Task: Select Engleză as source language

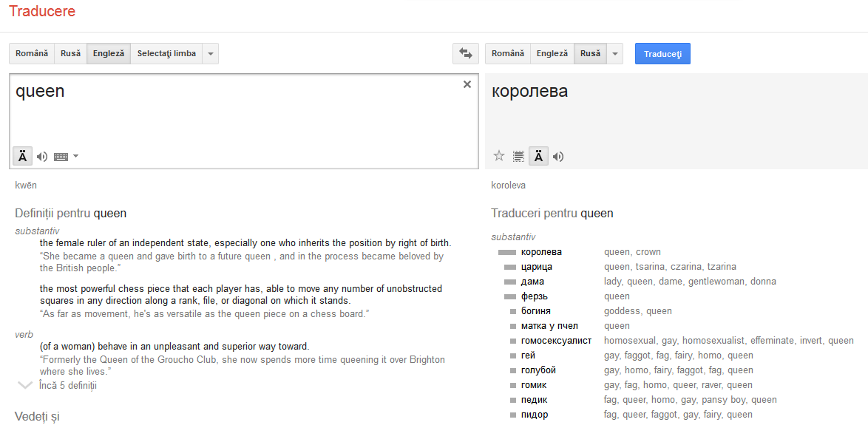Action: 109,54
